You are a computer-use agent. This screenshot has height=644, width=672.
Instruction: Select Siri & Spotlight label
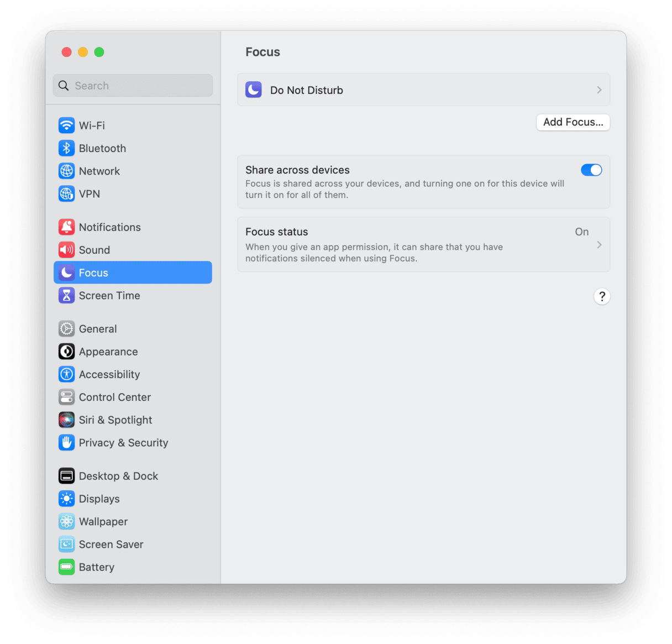click(116, 420)
